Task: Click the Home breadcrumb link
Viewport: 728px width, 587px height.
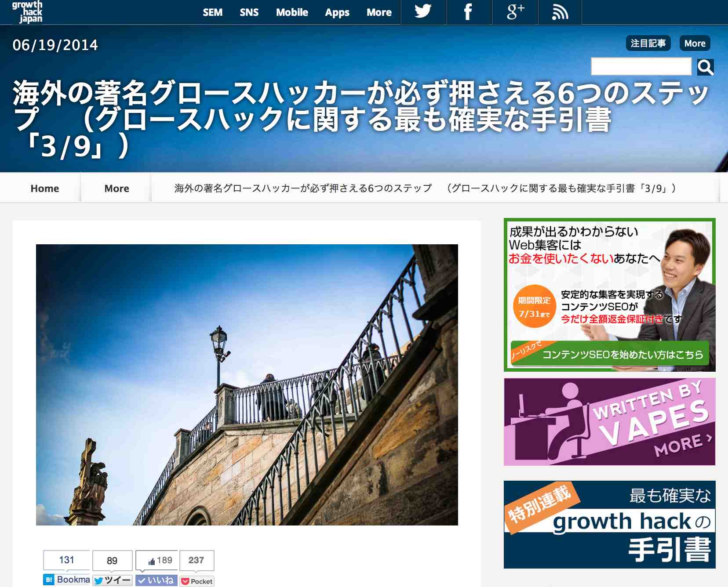Action: [x=45, y=188]
